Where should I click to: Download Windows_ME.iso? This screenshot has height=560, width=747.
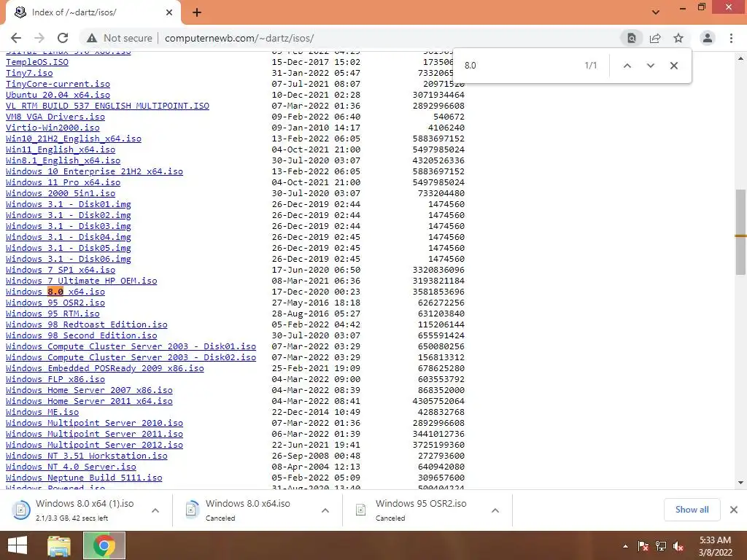pos(42,413)
